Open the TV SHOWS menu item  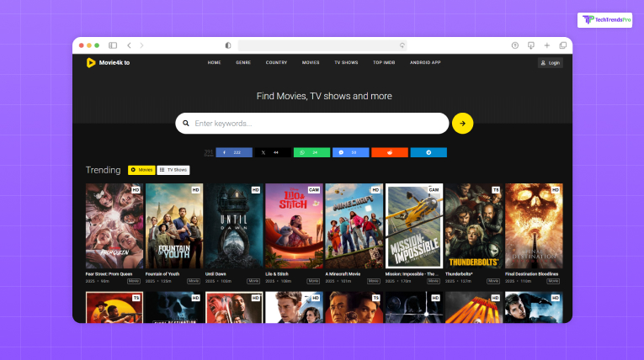pyautogui.click(x=346, y=62)
